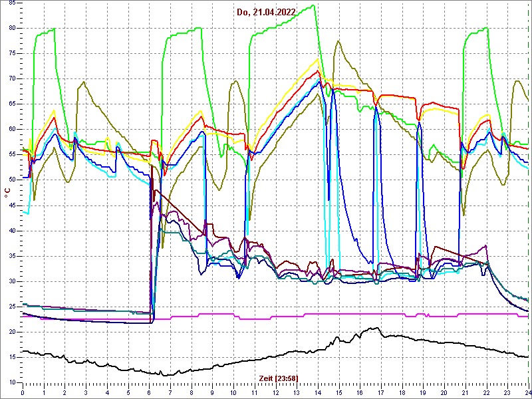Click hour label 0 on time axis
Viewport: 532px width, 399px height.
pos(23,392)
